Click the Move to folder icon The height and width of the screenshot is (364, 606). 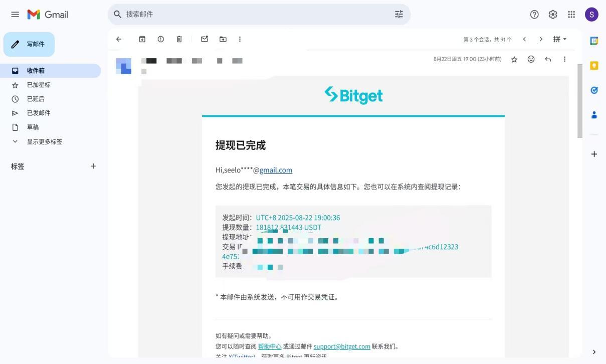223,39
